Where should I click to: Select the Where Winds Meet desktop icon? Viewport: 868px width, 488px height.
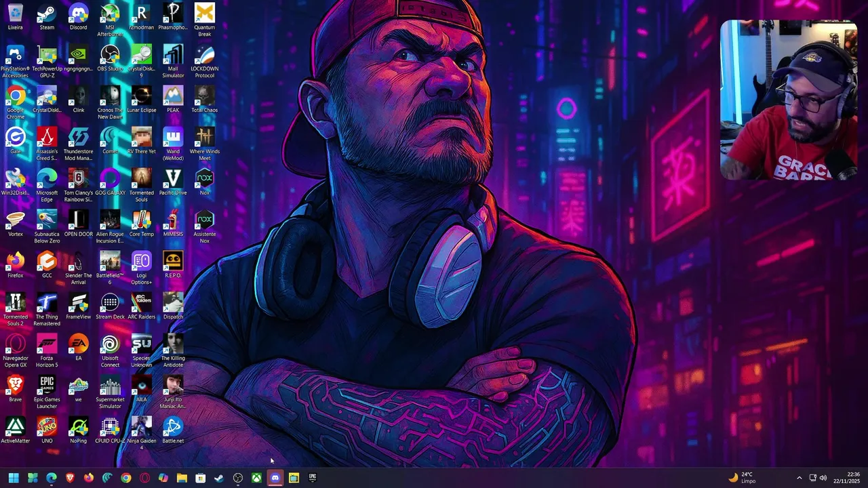(205, 144)
